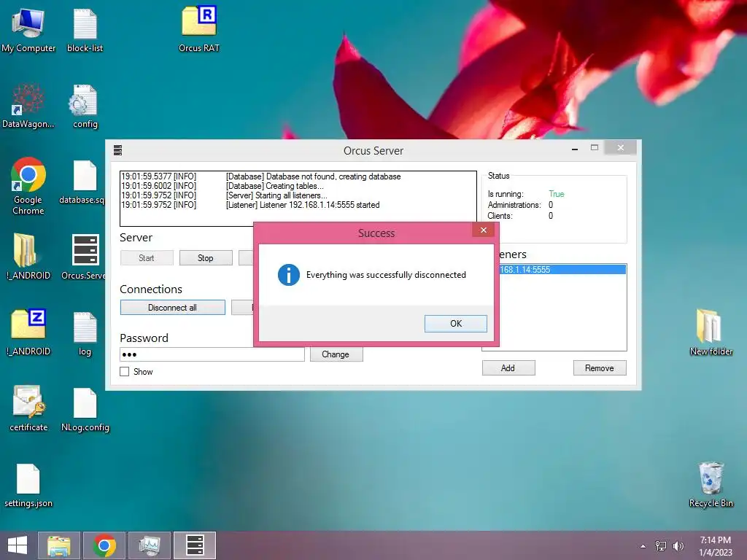Select the 168.1.14:5555 listener entry
The height and width of the screenshot is (560, 747).
click(562, 270)
